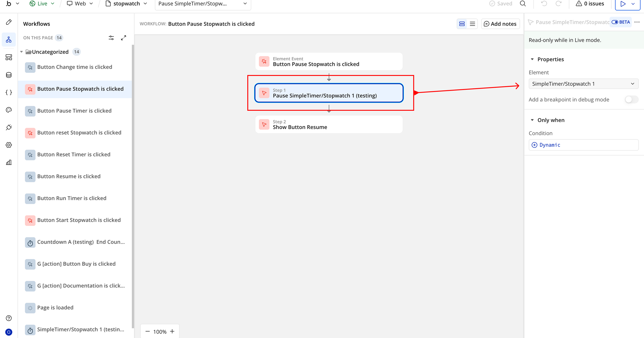Open the Logs bar chart icon
Image resolution: width=644 pixels, height=338 pixels.
tap(9, 163)
